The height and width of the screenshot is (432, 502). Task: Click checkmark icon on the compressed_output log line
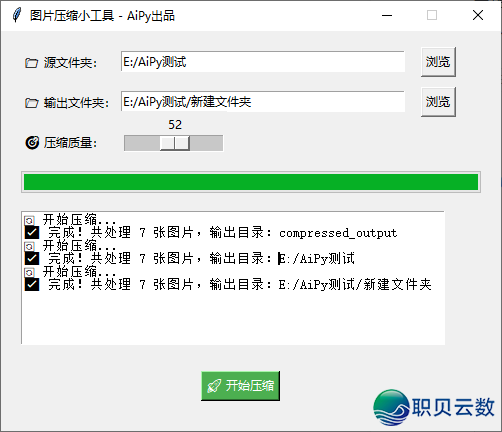32,232
